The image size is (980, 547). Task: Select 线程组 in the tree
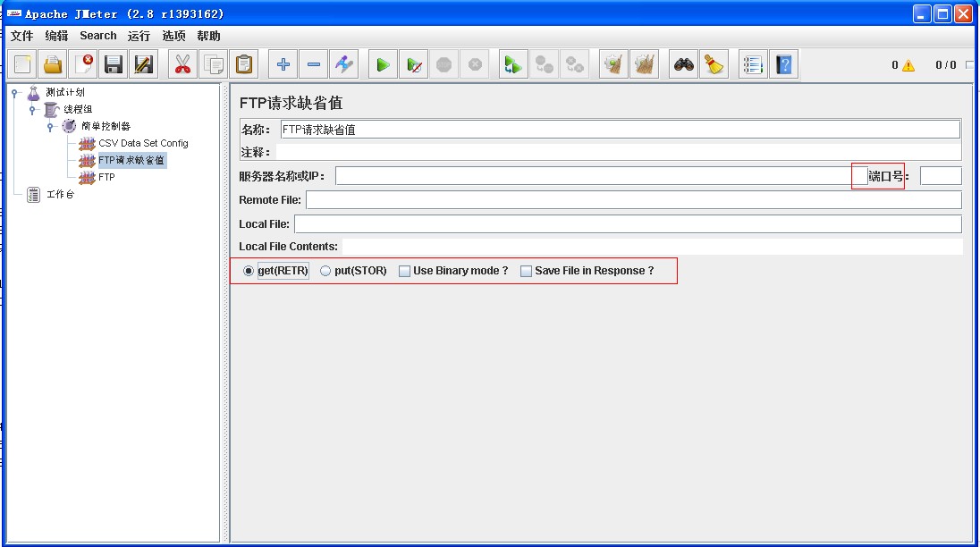pyautogui.click(x=78, y=109)
